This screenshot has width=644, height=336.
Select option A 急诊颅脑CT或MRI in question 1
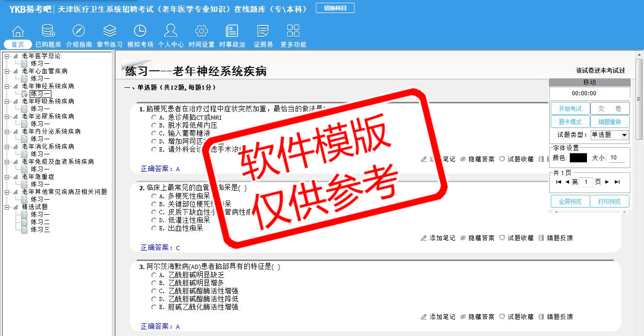tap(154, 117)
